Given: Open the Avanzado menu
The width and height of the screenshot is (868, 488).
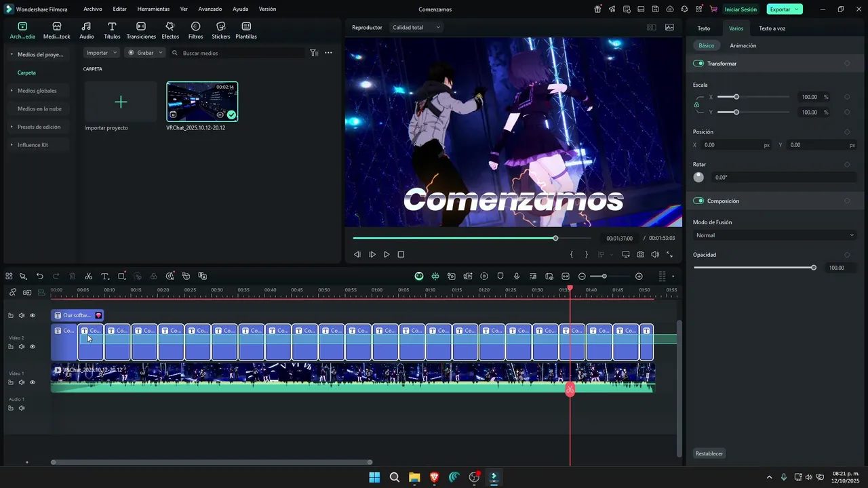Looking at the screenshot, I should pyautogui.click(x=210, y=9).
